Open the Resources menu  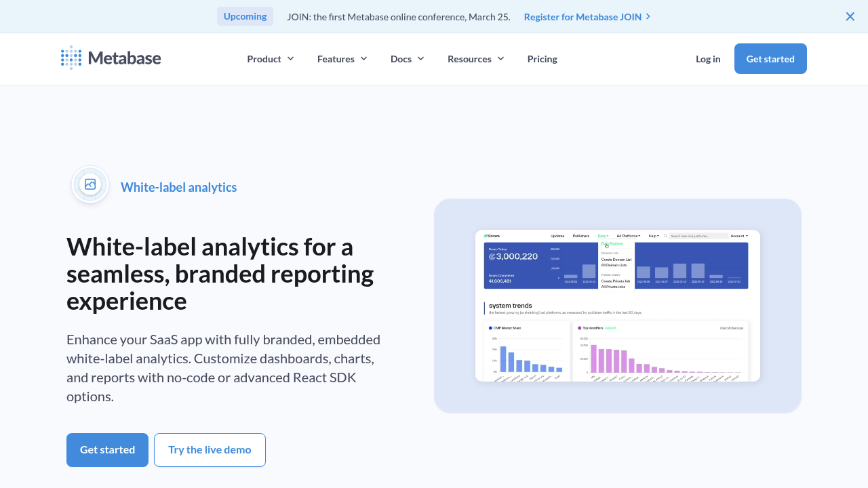point(476,59)
